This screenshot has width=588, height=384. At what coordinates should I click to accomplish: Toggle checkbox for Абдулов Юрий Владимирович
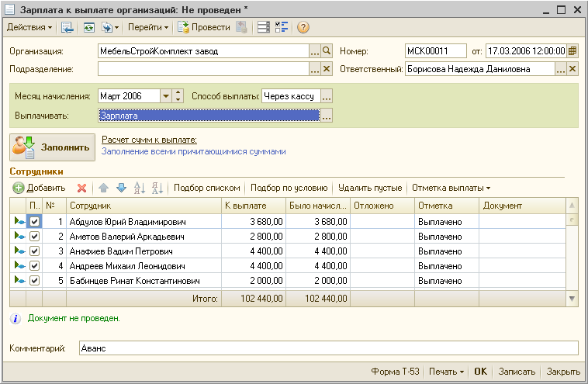tap(34, 222)
